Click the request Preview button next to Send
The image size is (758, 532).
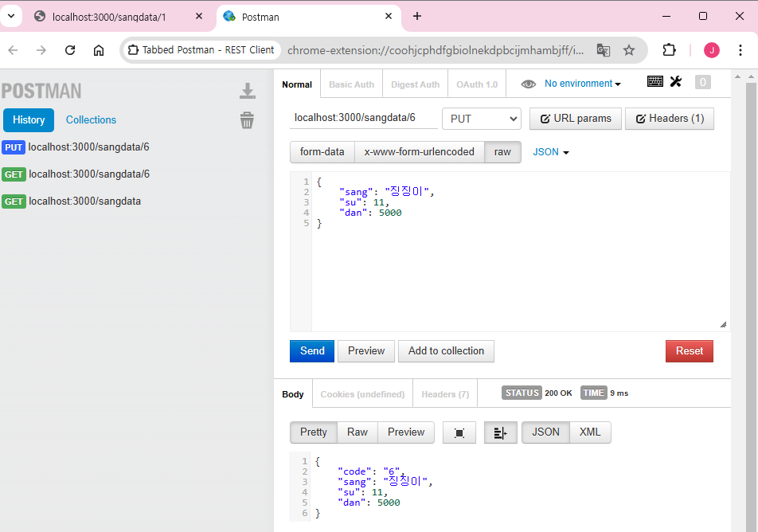pos(366,351)
